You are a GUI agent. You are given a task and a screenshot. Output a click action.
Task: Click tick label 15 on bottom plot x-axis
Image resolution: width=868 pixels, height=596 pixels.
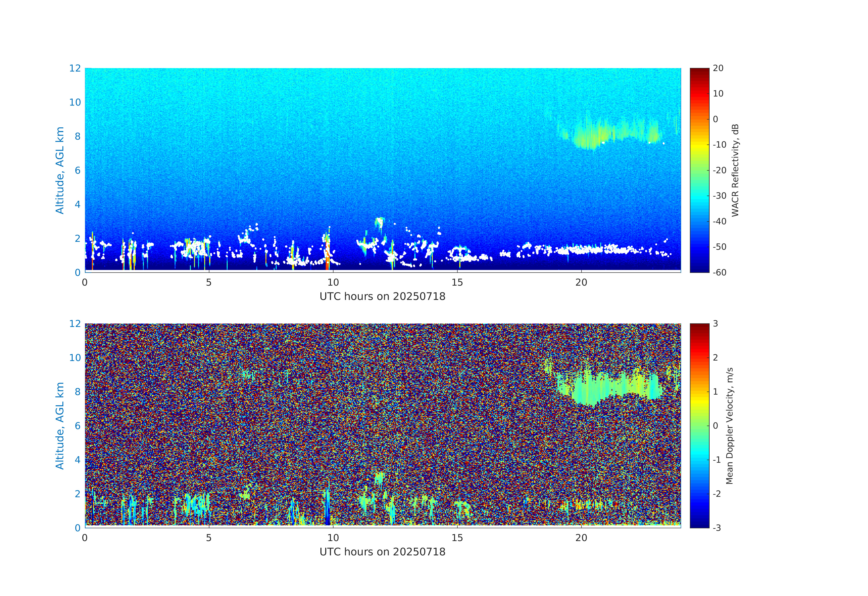coord(457,538)
